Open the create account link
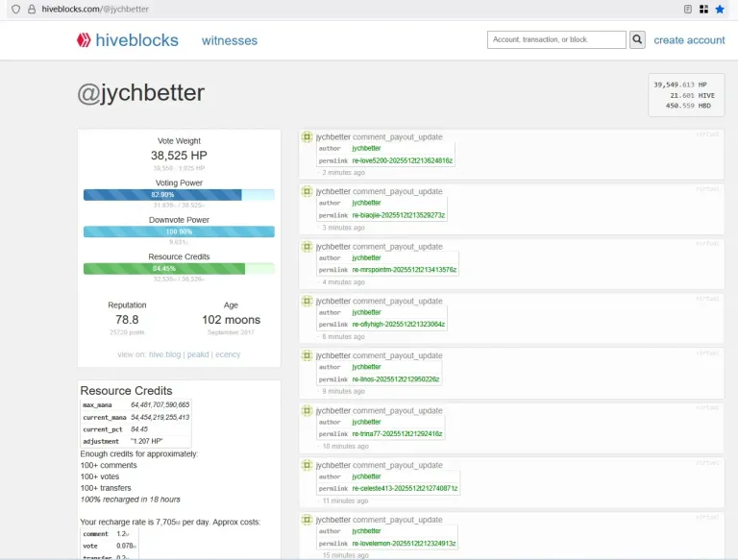This screenshot has width=738, height=560. pyautogui.click(x=689, y=40)
